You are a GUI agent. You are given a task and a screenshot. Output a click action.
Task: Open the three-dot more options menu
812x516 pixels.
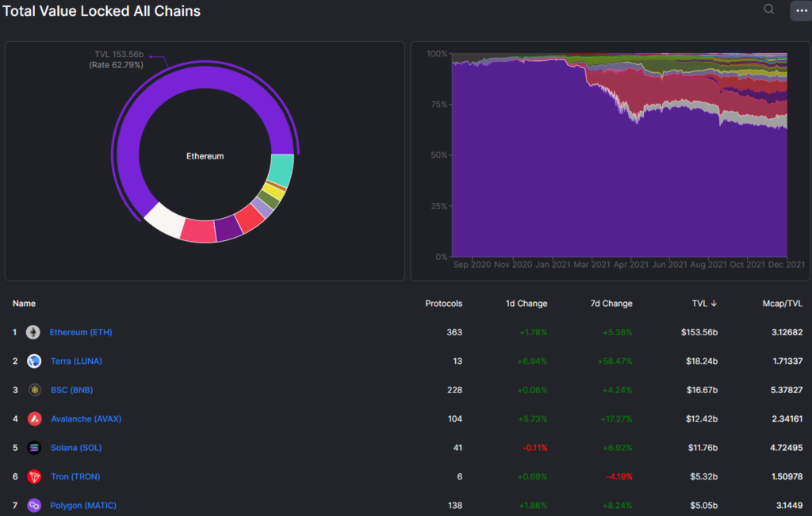coord(799,10)
